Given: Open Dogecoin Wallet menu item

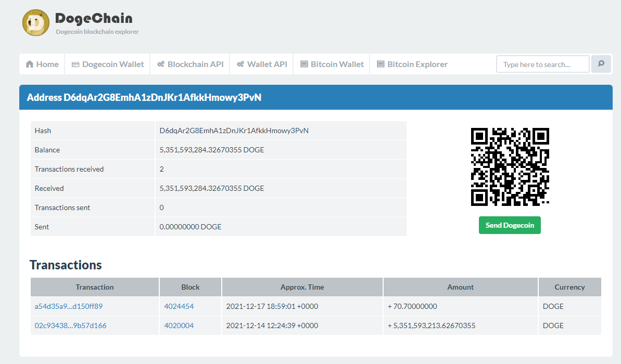Looking at the screenshot, I should pos(108,64).
